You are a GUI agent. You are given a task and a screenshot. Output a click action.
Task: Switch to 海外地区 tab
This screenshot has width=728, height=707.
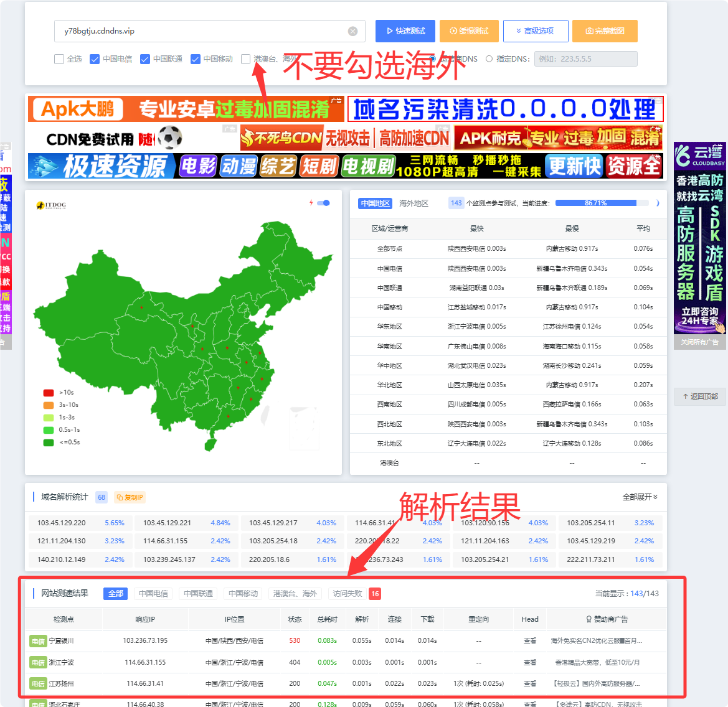point(414,203)
